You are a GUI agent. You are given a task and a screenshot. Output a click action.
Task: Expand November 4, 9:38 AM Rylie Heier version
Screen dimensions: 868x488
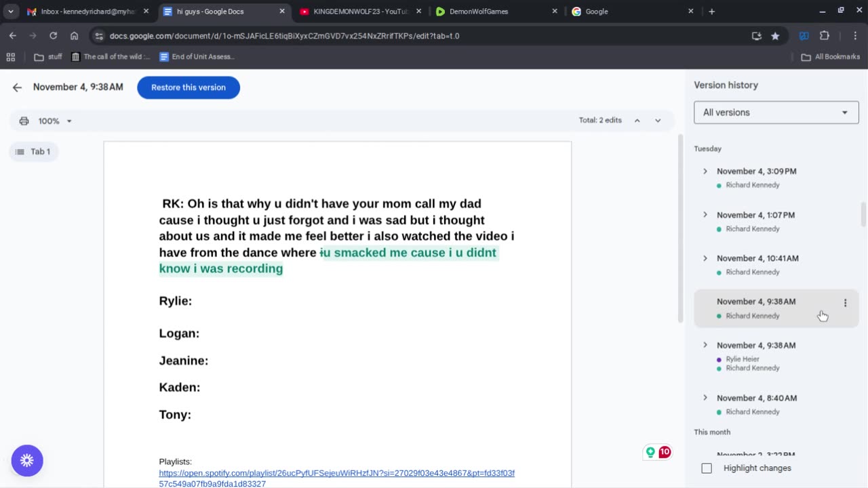[705, 345]
